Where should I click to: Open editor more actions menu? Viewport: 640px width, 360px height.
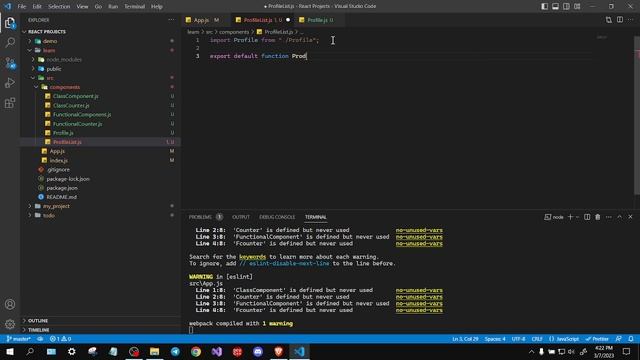631,20
